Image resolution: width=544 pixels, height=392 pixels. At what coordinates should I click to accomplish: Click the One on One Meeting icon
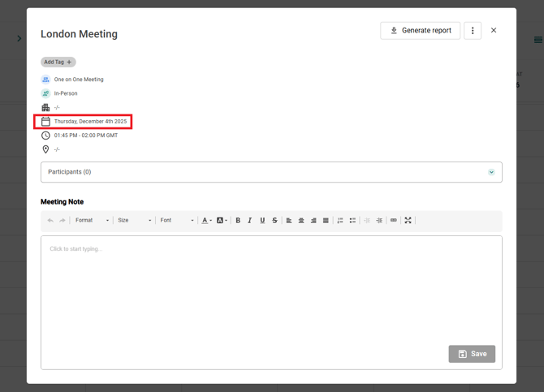[x=45, y=80]
